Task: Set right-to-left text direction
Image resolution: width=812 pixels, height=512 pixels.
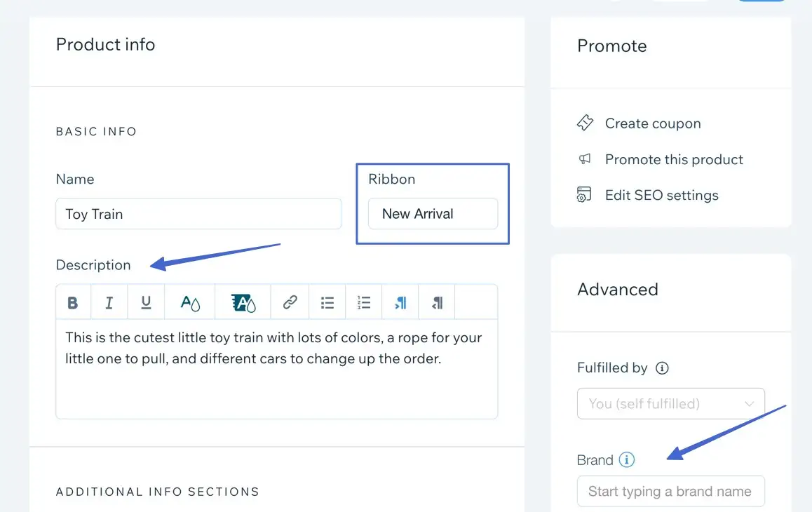Action: click(x=437, y=303)
